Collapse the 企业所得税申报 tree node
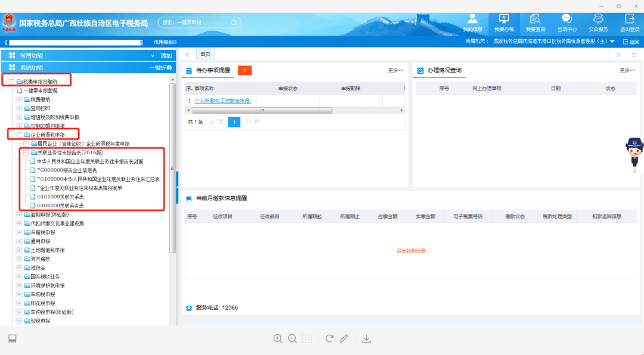The height and width of the screenshot is (355, 644). (x=19, y=135)
